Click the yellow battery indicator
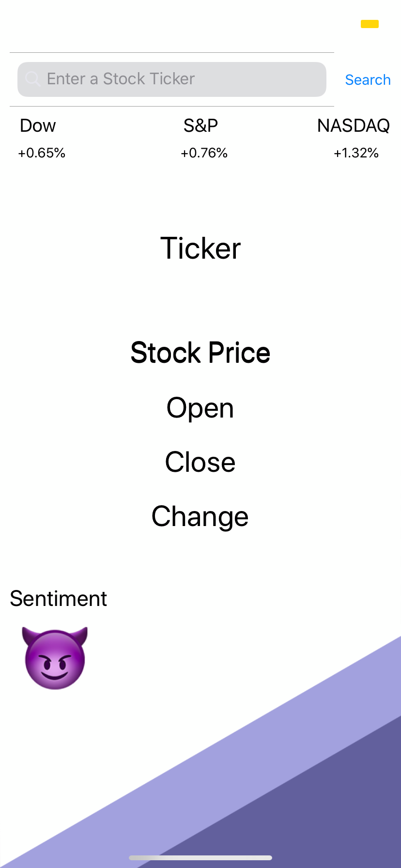Viewport: 401px width, 868px height. (370, 24)
